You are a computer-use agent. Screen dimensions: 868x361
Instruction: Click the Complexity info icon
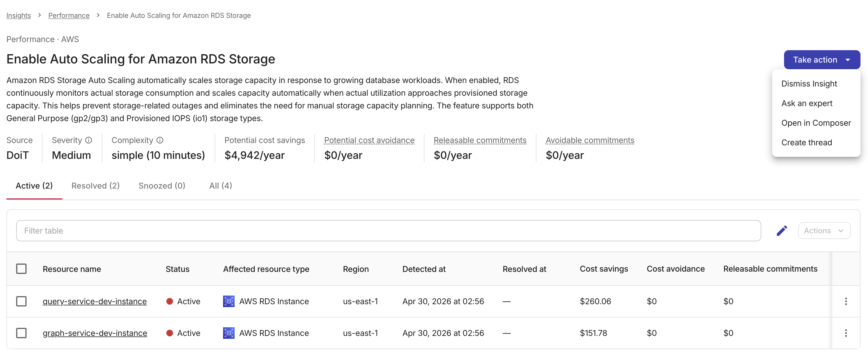pos(160,140)
